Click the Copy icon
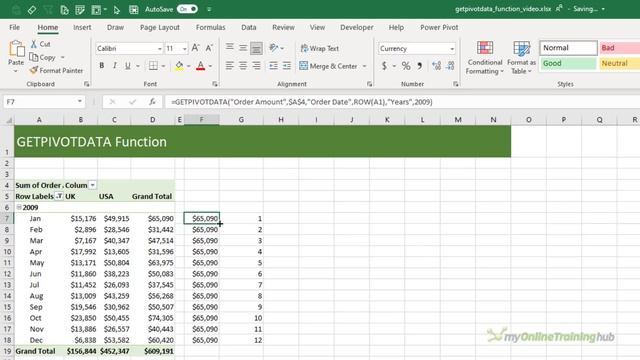Viewport: 640px width, 360px height. (34, 57)
